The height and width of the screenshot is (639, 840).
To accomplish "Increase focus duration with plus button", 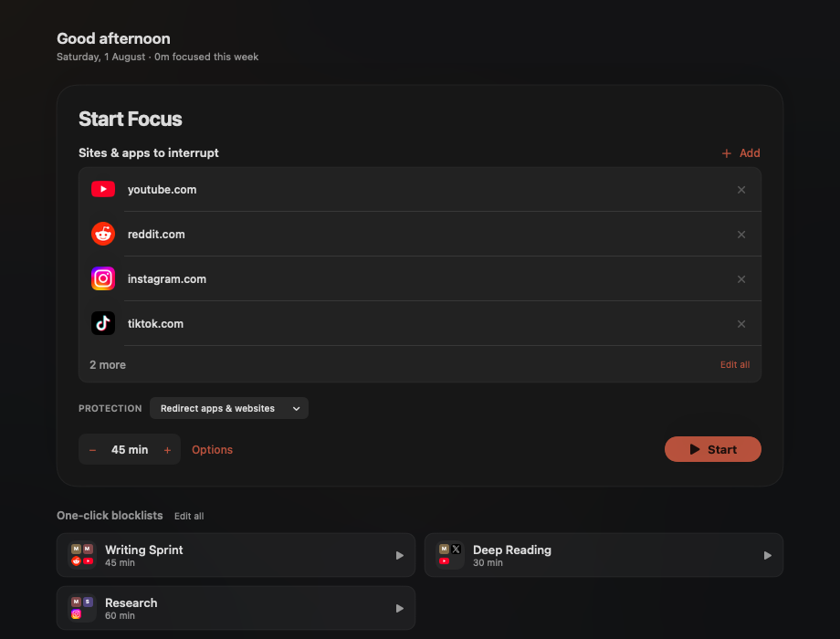I will [x=167, y=450].
